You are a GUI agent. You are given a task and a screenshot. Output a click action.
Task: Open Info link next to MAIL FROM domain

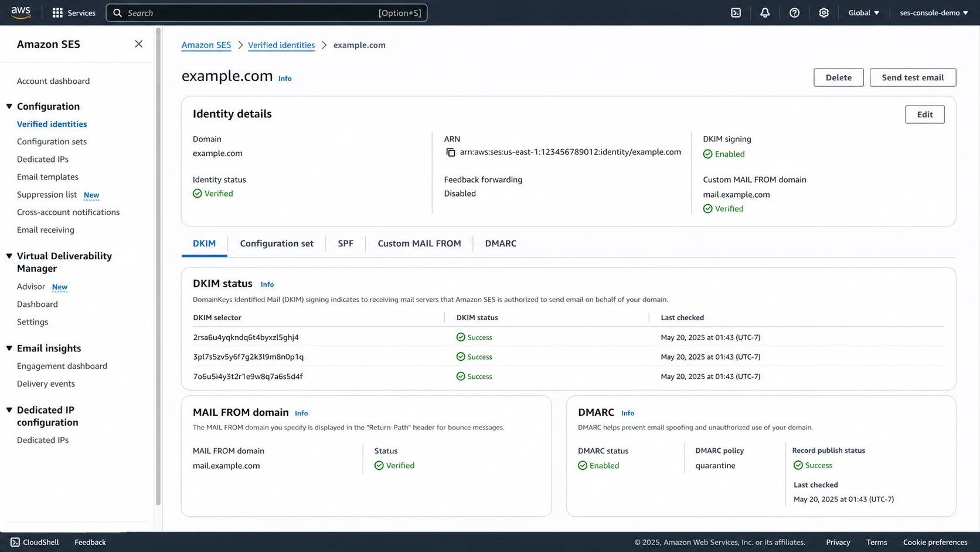click(301, 414)
